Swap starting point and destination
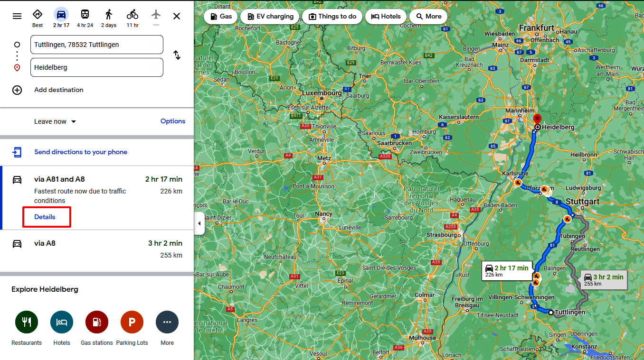 pyautogui.click(x=177, y=55)
